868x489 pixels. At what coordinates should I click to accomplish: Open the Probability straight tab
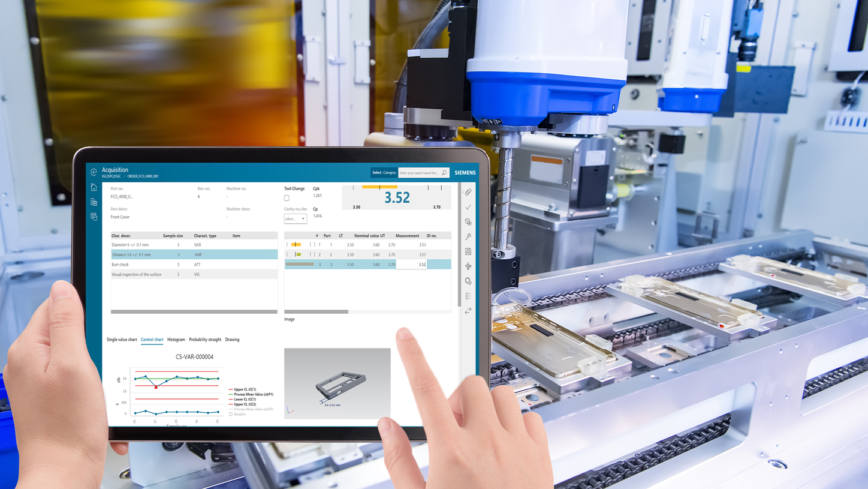204,339
